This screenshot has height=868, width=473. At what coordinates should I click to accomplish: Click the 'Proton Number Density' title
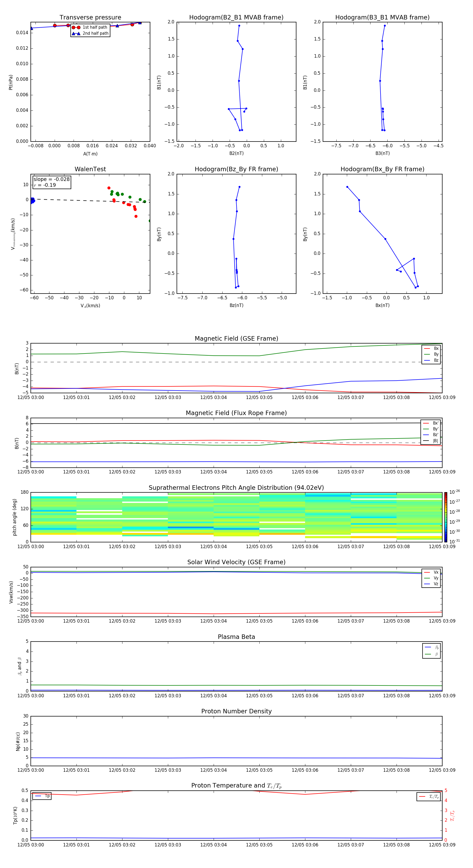coord(236,712)
